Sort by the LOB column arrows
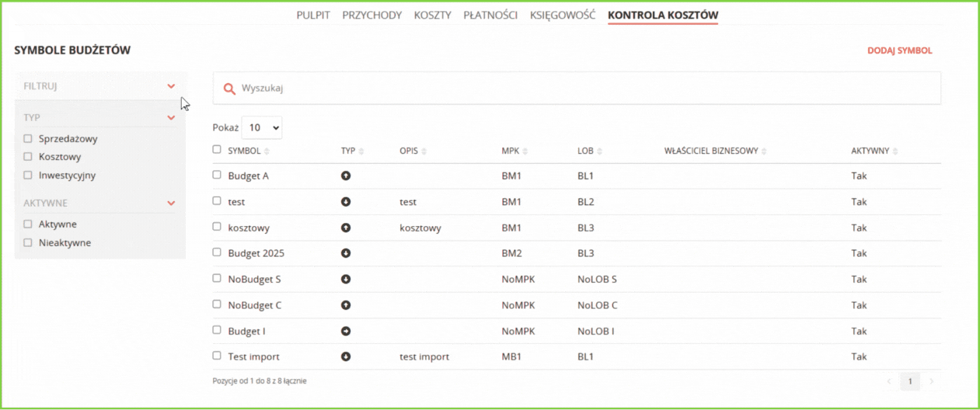This screenshot has width=980, height=410. 600,151
